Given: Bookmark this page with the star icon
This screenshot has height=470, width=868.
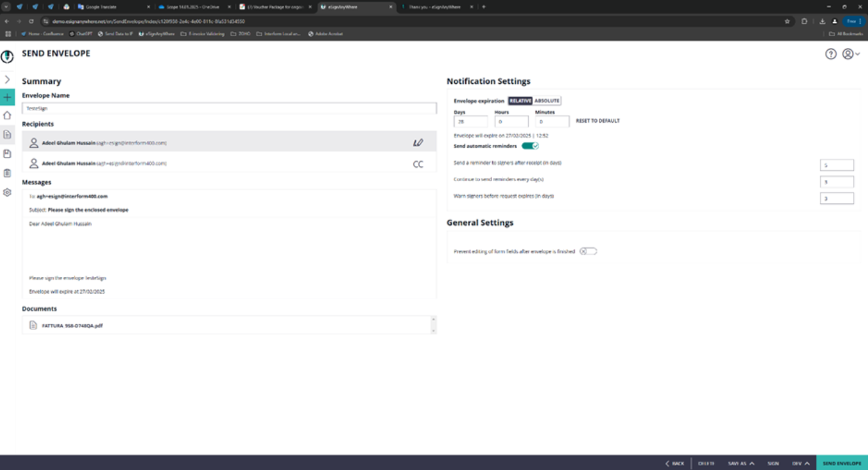Looking at the screenshot, I should [787, 21].
